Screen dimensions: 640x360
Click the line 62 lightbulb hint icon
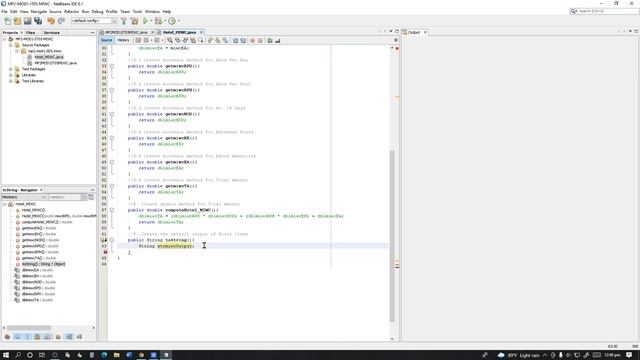[x=104, y=240]
